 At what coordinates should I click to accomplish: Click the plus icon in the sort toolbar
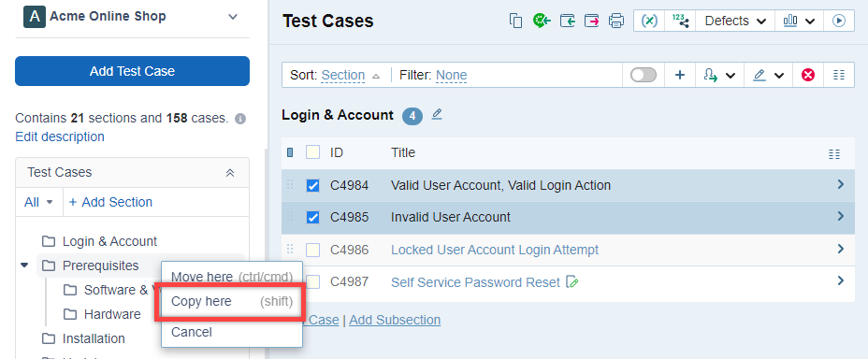pyautogui.click(x=680, y=75)
